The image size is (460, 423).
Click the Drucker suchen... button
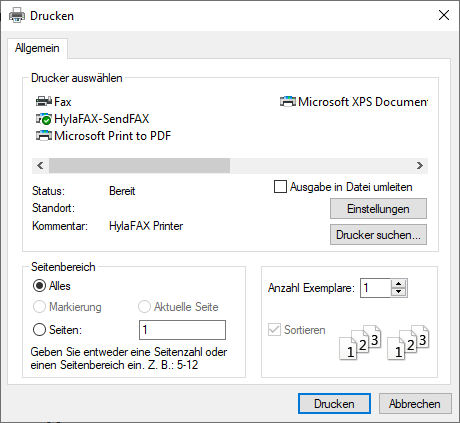[378, 235]
